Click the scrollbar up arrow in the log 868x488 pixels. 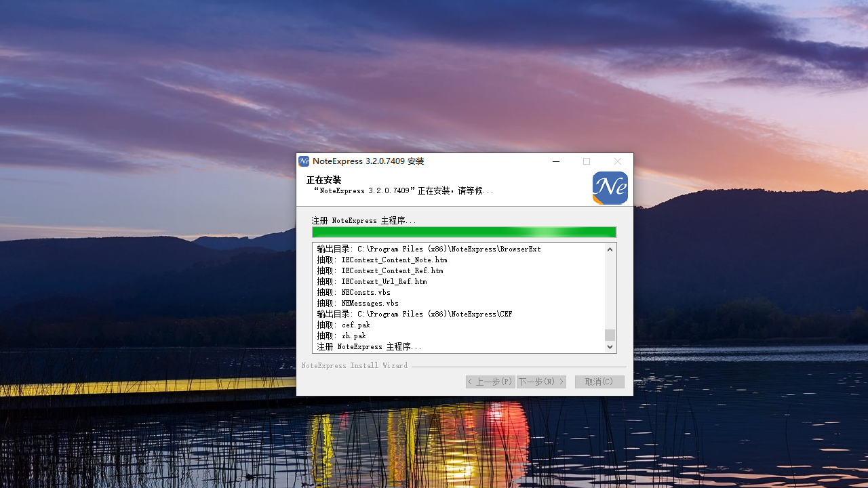click(x=609, y=249)
